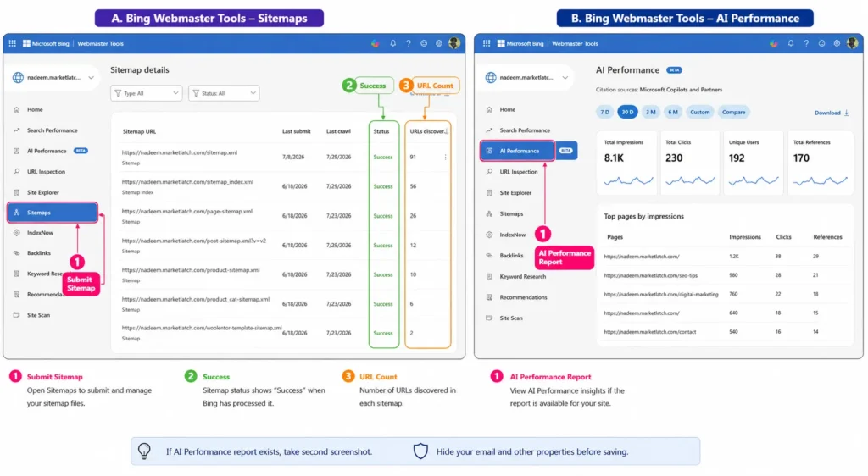Click Copilot colorful icon in AI Performance window header

pyautogui.click(x=773, y=43)
